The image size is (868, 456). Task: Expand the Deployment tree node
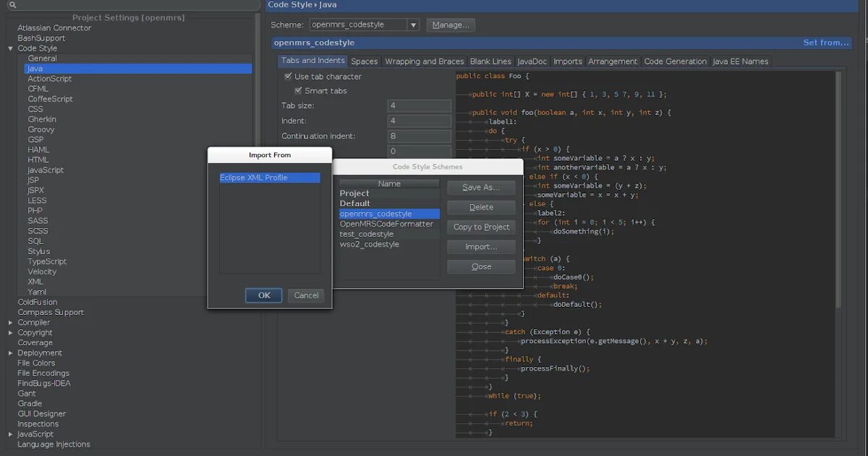coord(11,353)
